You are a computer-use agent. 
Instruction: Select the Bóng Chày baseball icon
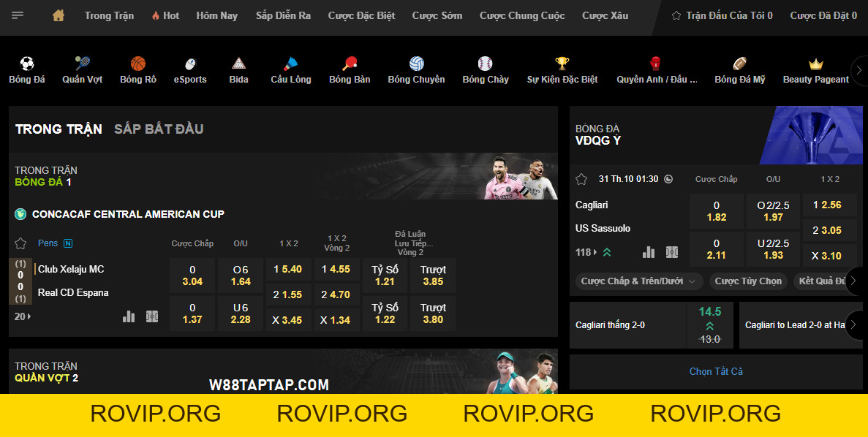[x=485, y=63]
